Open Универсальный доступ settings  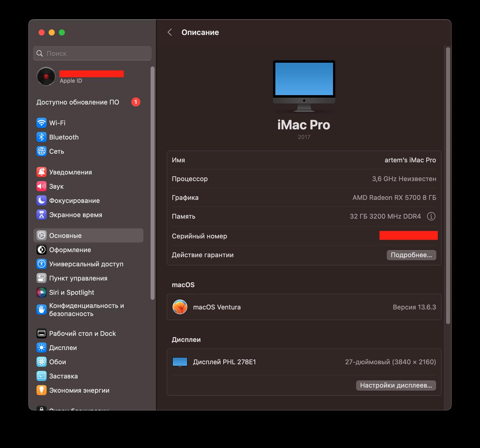86,264
